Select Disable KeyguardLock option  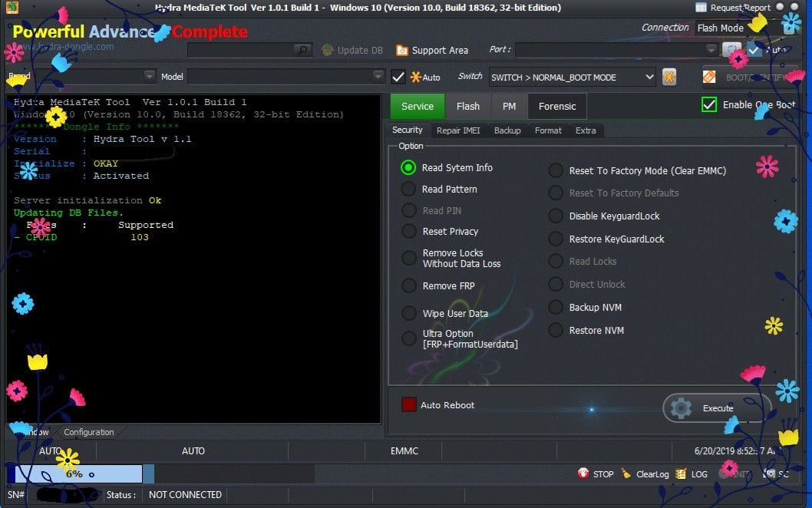[556, 216]
